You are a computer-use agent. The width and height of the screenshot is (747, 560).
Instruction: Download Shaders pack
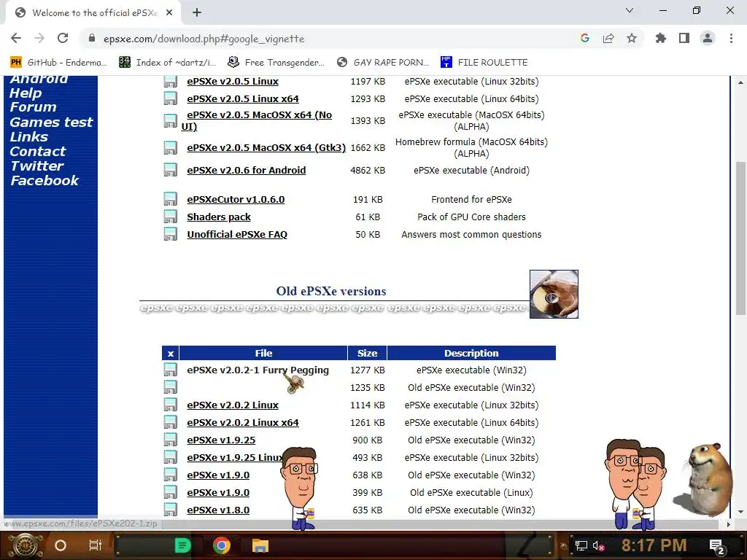[x=219, y=217]
